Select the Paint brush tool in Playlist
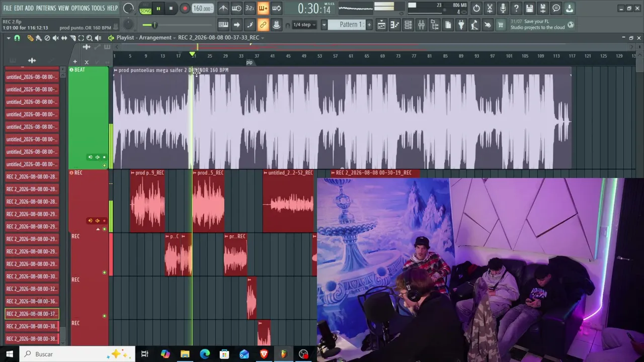 [x=39, y=38]
